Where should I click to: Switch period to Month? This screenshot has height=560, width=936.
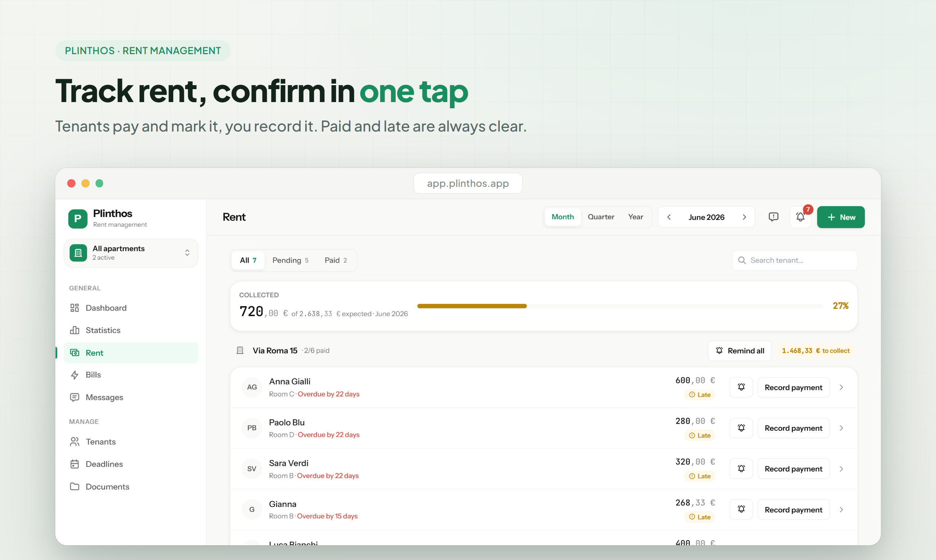coord(563,217)
